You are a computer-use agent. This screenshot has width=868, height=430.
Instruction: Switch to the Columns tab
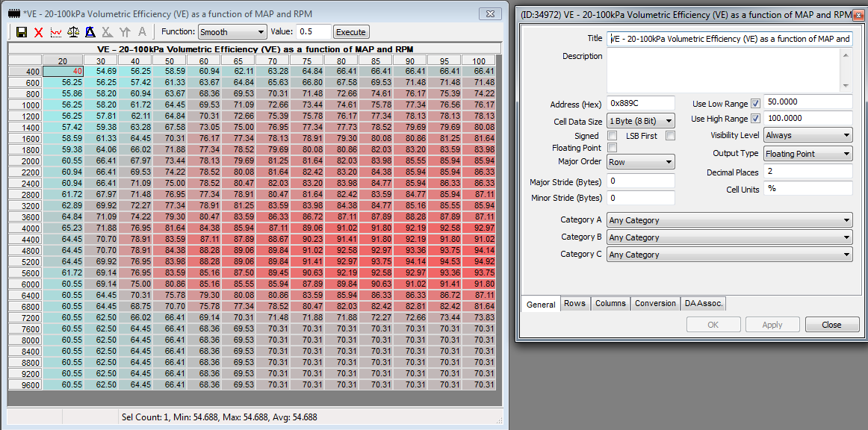tap(610, 303)
